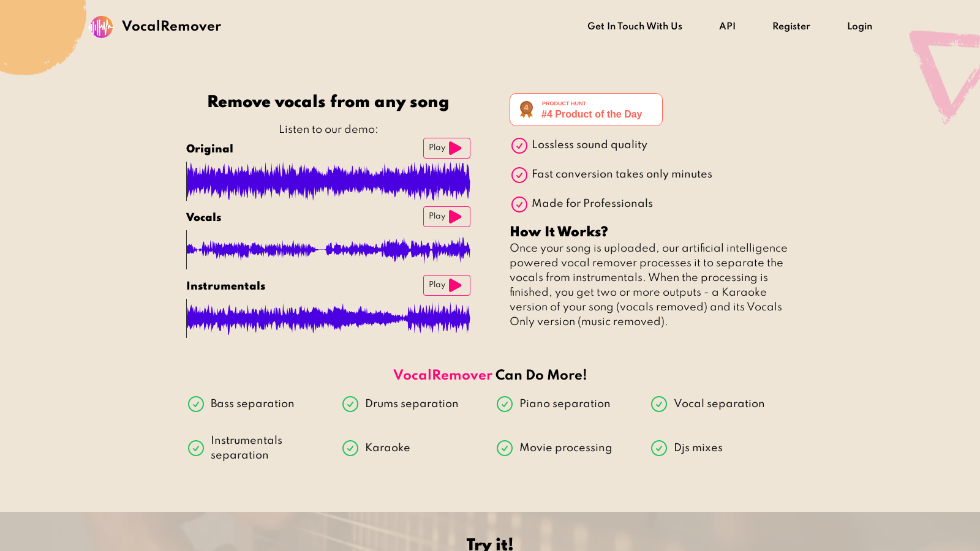
Task: Select the 'Lossless sound quality' text
Action: (x=589, y=144)
